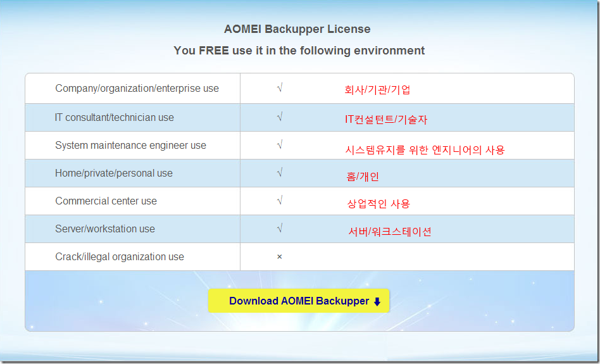Click 'Crack/illegal organization use' row label

pyautogui.click(x=120, y=257)
